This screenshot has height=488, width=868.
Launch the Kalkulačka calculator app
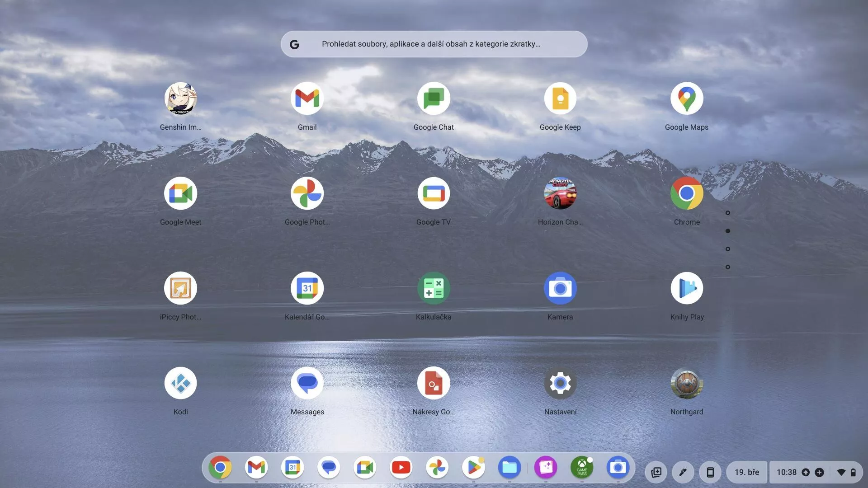coord(434,288)
